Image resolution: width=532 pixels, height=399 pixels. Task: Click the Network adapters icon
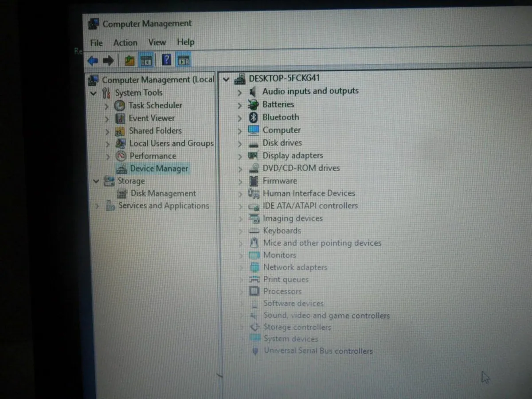pyautogui.click(x=254, y=267)
